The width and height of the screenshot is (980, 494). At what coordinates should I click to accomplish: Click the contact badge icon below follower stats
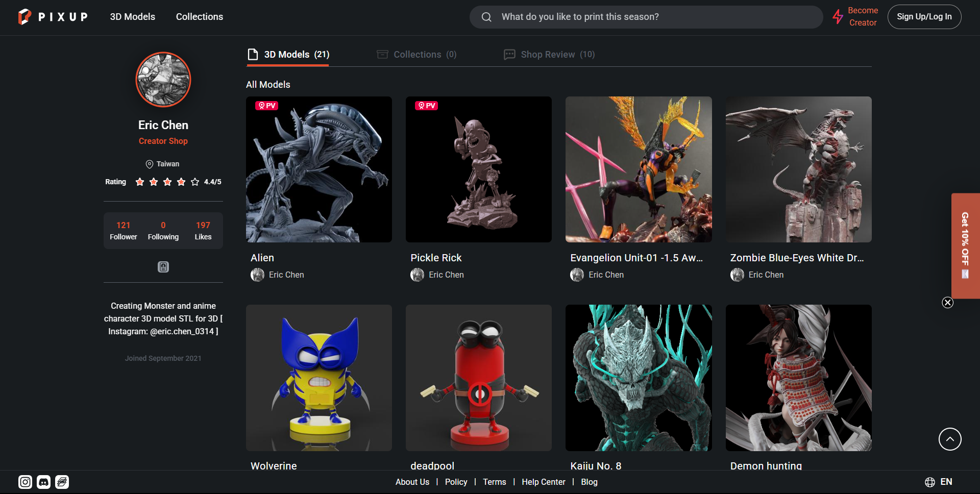(163, 266)
